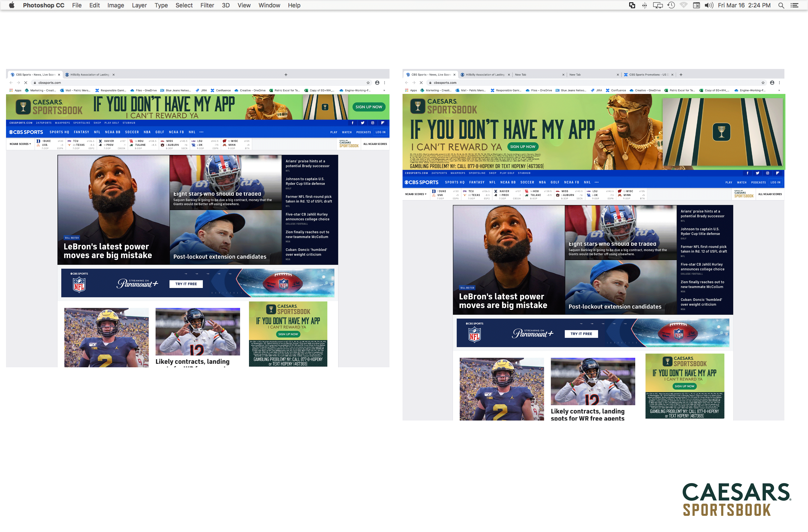Screen dimensions: 808x532
Task: Click Apps grid bookmark in left browser
Action: click(16, 90)
